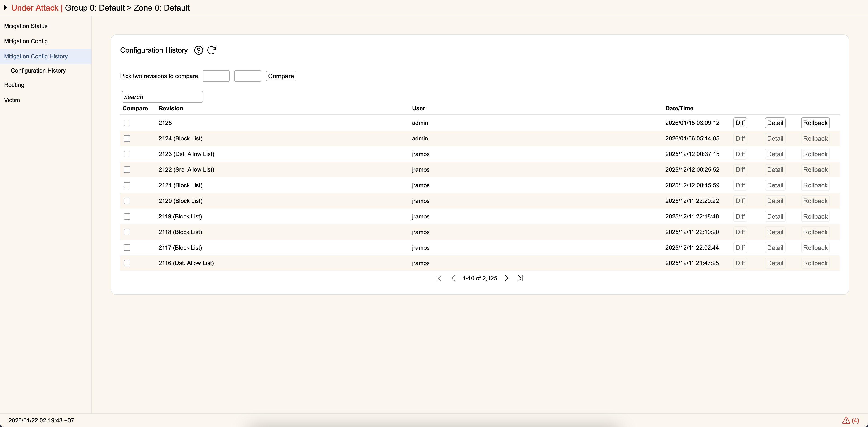This screenshot has height=427, width=868.
Task: Show Diff for revision 2121 (Block List)
Action: pos(740,185)
